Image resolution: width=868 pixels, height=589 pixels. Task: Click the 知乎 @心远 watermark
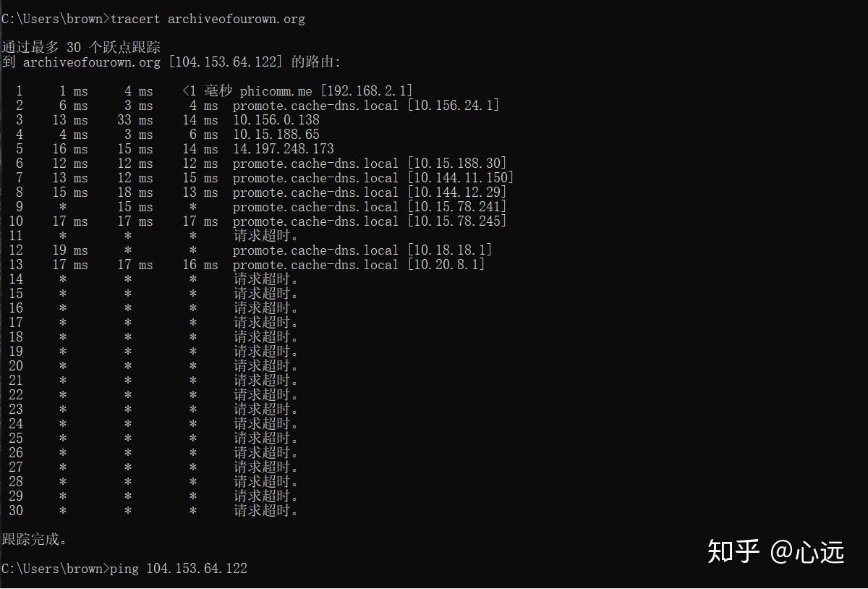click(775, 552)
